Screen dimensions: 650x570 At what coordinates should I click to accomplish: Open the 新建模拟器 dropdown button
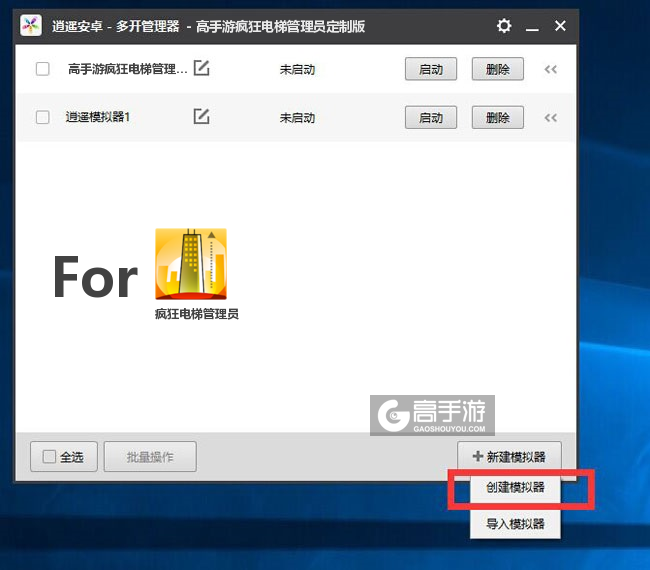[509, 457]
